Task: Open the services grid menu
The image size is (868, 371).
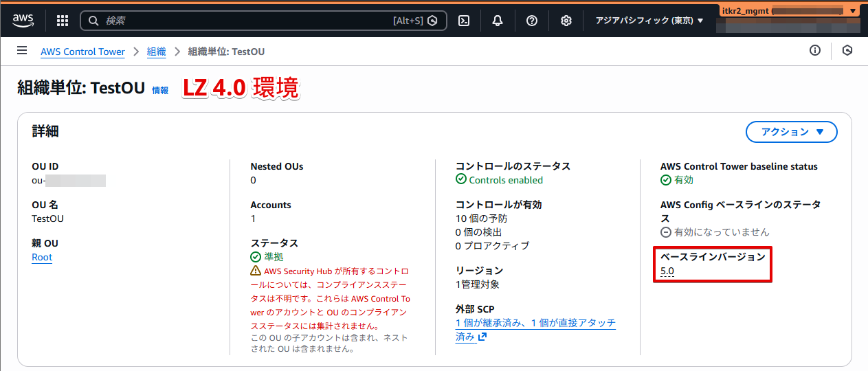Action: coord(63,21)
